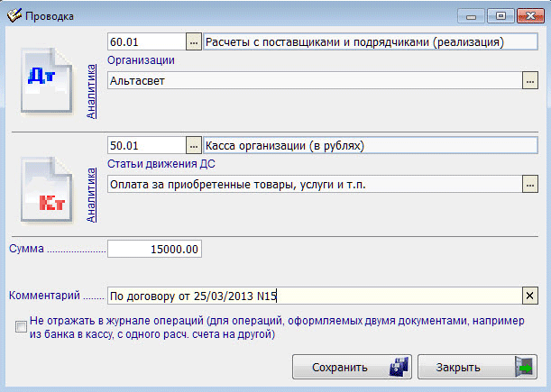Open organization selector for Альтасвет
Viewport: 551px width, 392px height.
[530, 81]
